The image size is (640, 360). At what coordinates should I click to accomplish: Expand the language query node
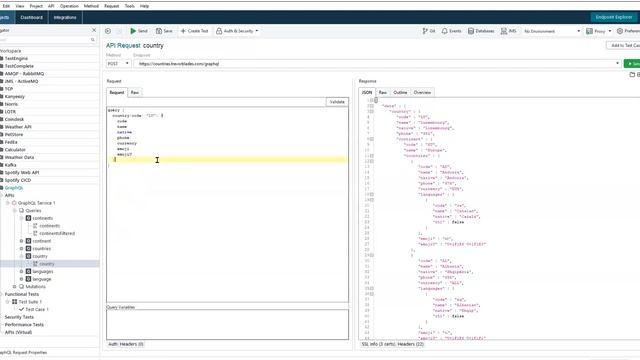(x=22, y=279)
